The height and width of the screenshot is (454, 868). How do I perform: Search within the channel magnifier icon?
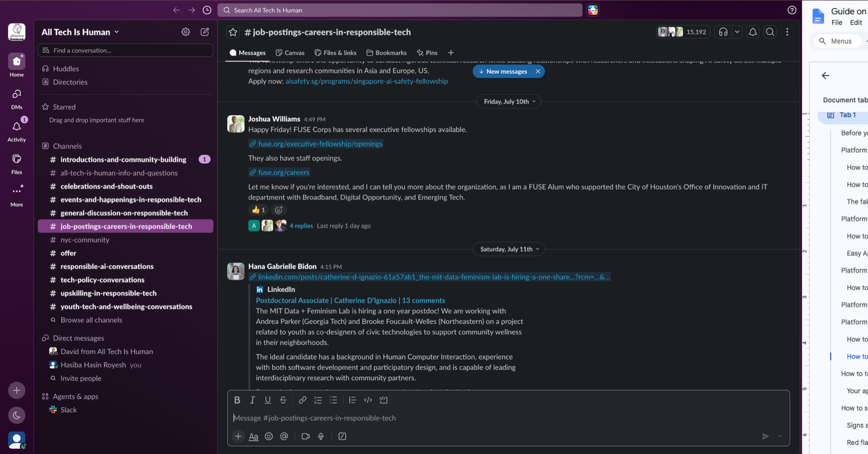click(770, 32)
